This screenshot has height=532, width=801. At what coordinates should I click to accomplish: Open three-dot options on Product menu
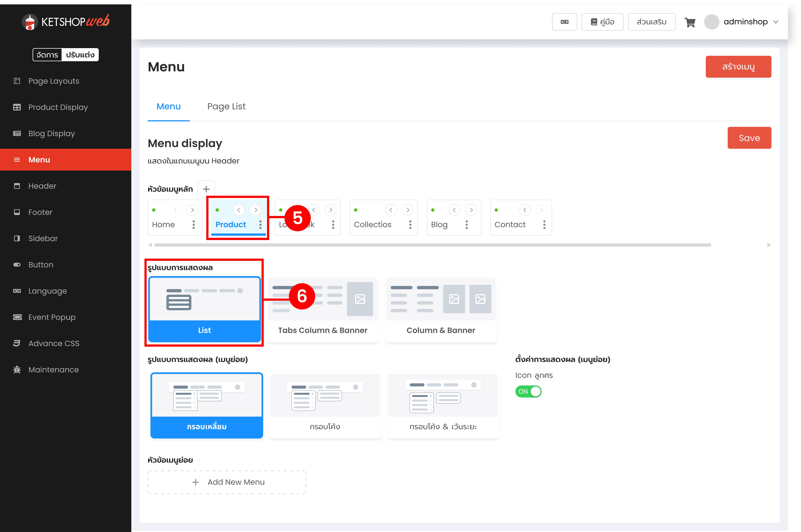click(260, 225)
